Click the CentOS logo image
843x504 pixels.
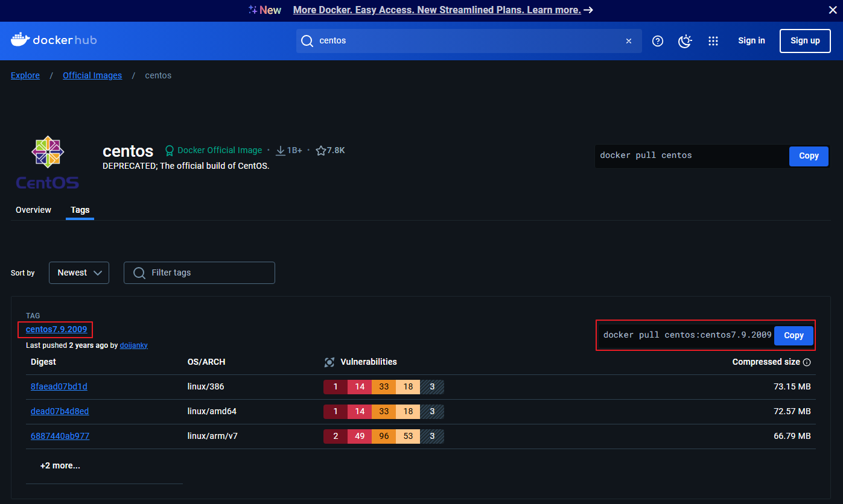click(x=47, y=163)
